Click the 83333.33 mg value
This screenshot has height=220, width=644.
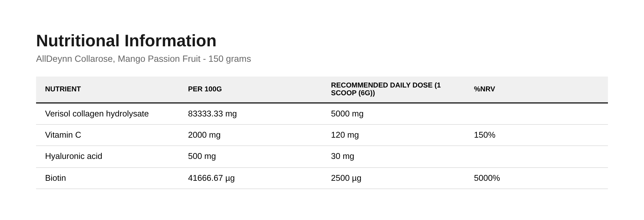pyautogui.click(x=212, y=114)
